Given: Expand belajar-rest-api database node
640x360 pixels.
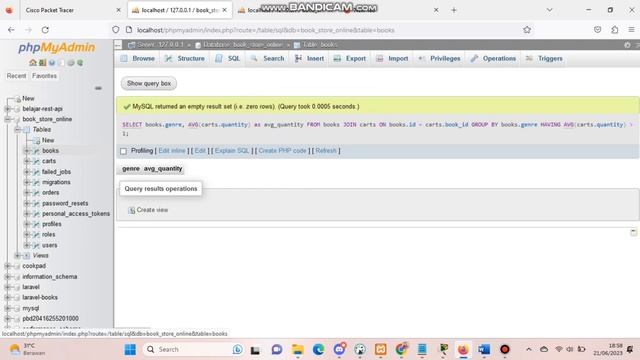Looking at the screenshot, I should [7, 109].
